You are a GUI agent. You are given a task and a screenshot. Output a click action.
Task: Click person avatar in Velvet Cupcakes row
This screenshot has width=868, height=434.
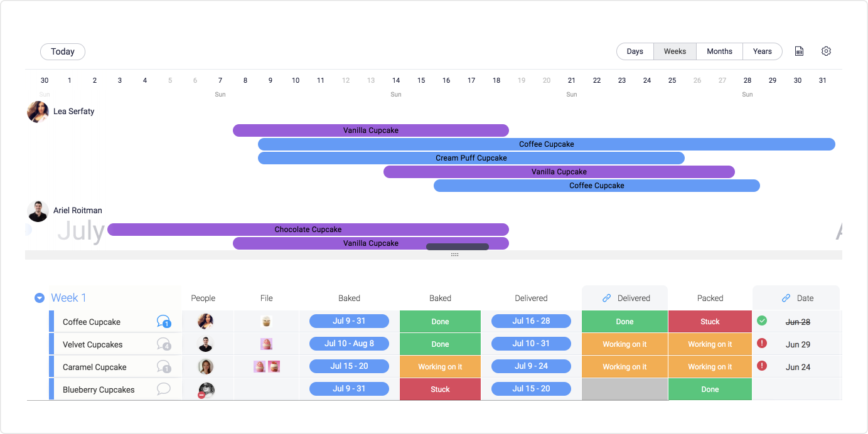[206, 344]
